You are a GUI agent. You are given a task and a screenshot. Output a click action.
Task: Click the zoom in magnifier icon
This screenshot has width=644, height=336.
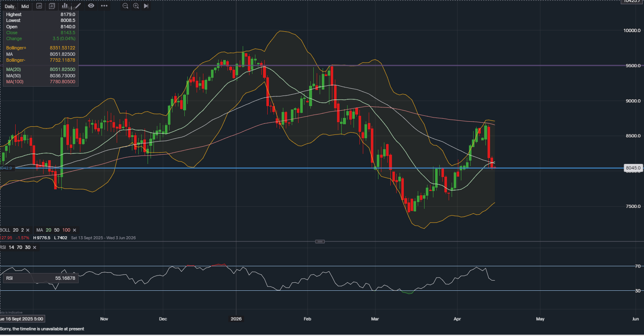[x=136, y=6]
